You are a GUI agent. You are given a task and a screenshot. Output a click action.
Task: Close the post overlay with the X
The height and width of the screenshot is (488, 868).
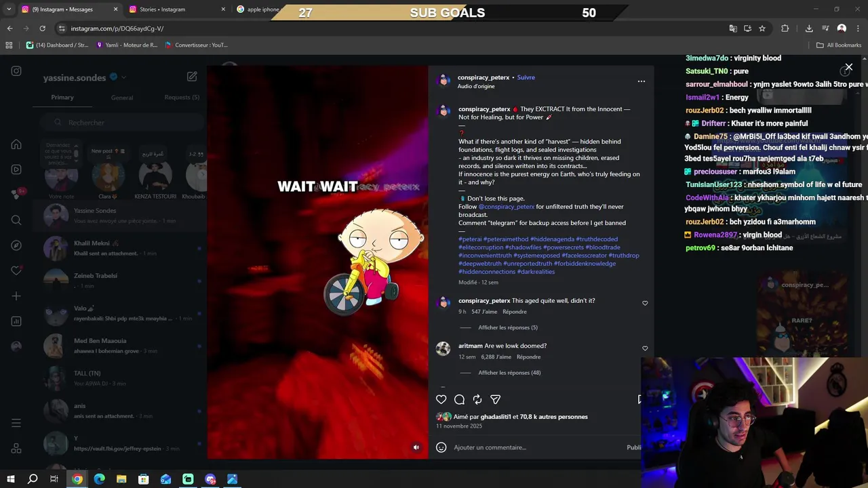[x=848, y=68]
